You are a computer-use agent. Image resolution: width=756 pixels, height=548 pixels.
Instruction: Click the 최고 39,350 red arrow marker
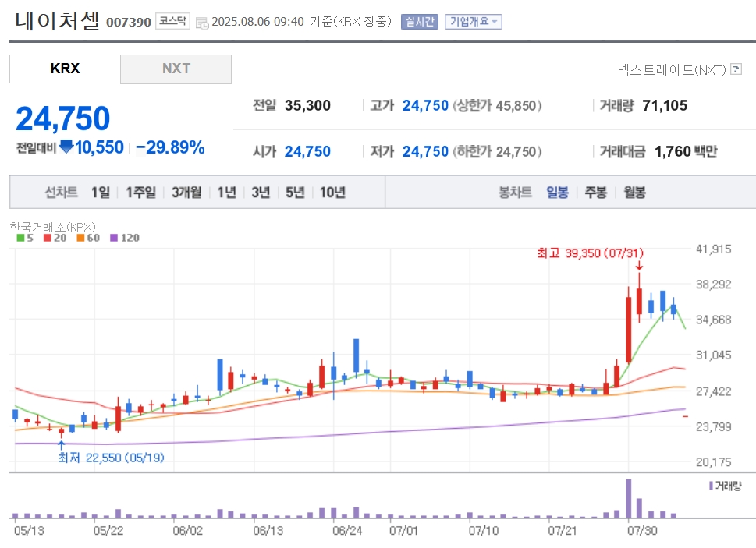click(639, 266)
